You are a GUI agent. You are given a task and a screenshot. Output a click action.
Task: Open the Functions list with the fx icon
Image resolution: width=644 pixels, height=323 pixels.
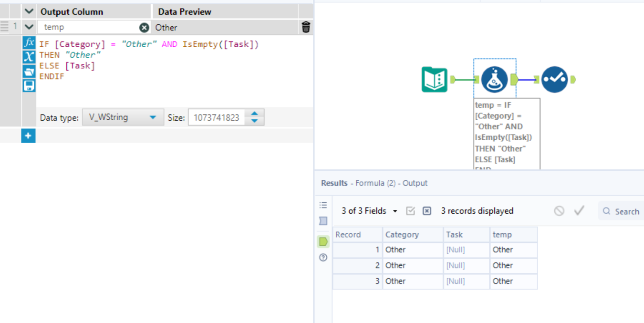29,43
